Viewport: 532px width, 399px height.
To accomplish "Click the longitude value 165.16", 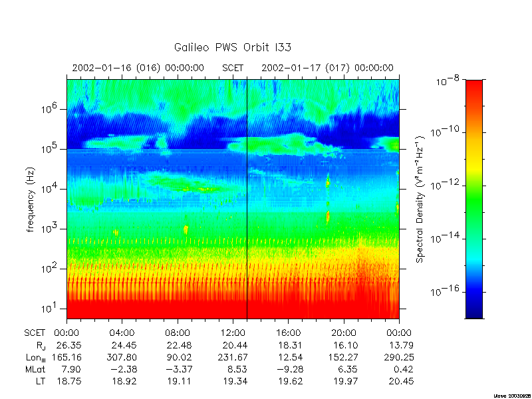I will point(66,357).
